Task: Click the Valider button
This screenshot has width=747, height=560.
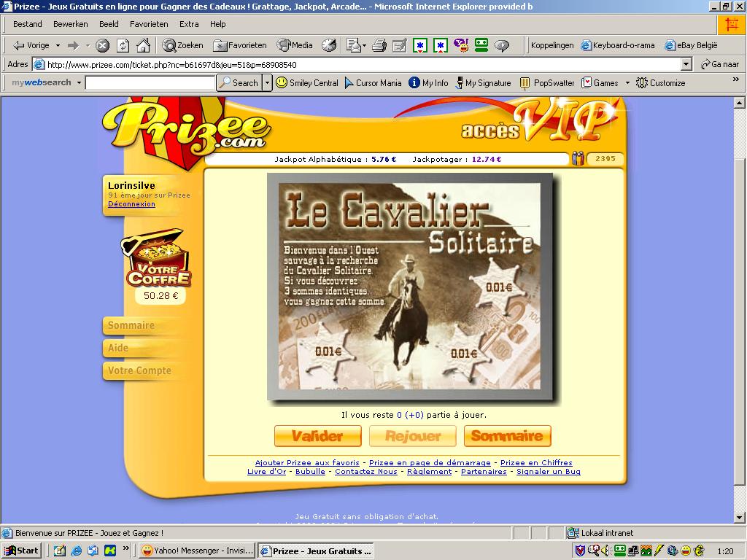Action: click(x=317, y=436)
